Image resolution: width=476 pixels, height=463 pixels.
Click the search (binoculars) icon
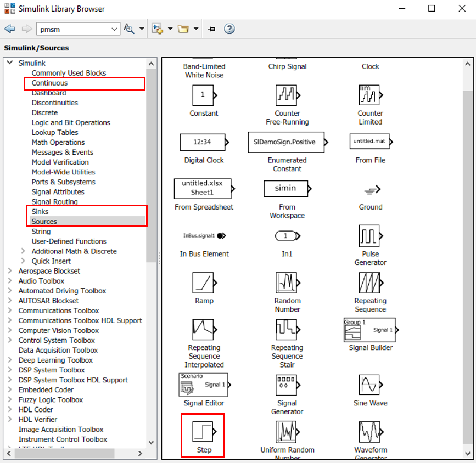pyautogui.click(x=128, y=29)
